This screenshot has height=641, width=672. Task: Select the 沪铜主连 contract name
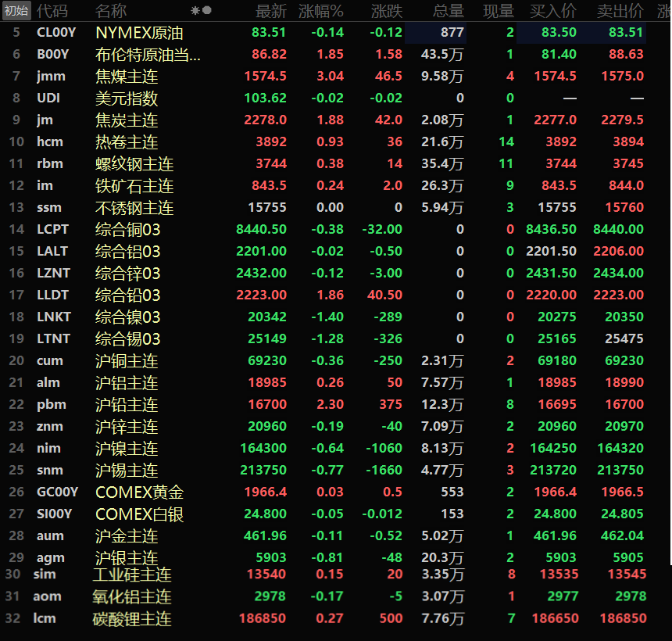coord(127,361)
